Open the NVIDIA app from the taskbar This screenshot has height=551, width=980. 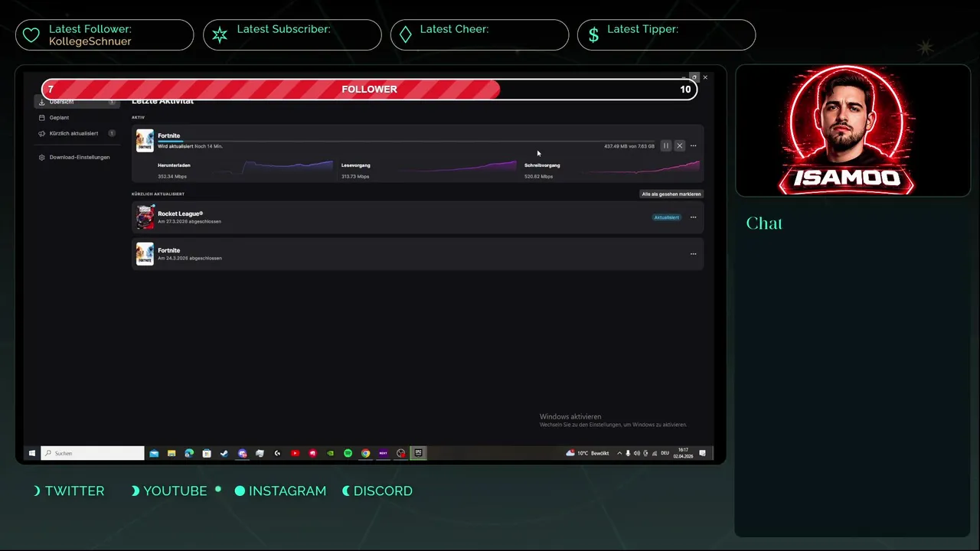[330, 453]
